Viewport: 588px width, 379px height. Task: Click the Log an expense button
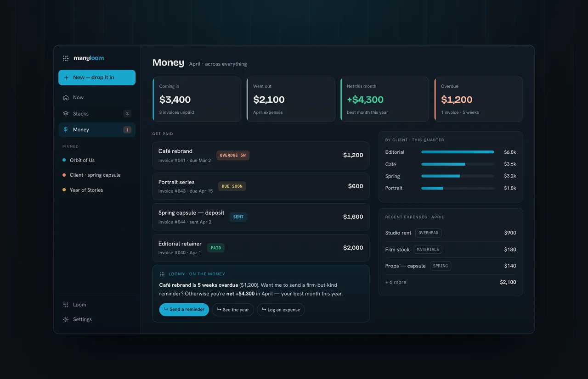pyautogui.click(x=281, y=310)
